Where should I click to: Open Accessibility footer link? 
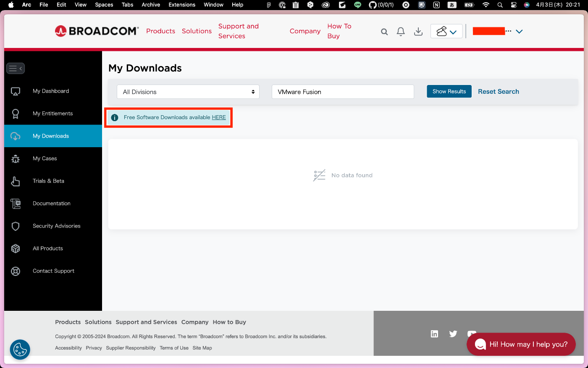[68, 348]
